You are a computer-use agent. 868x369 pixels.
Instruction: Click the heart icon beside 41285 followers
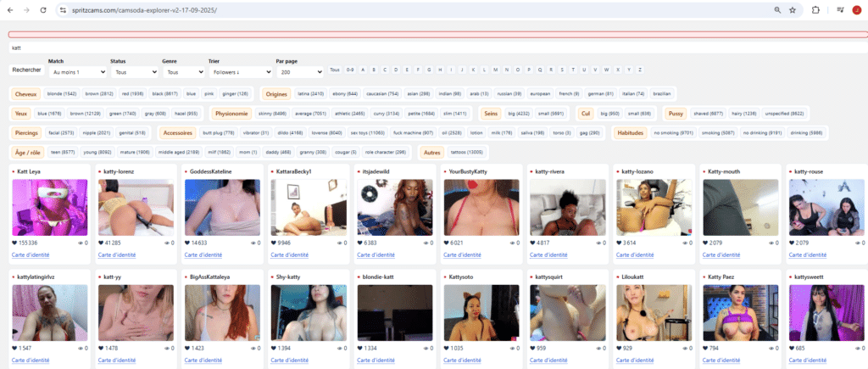pyautogui.click(x=101, y=243)
